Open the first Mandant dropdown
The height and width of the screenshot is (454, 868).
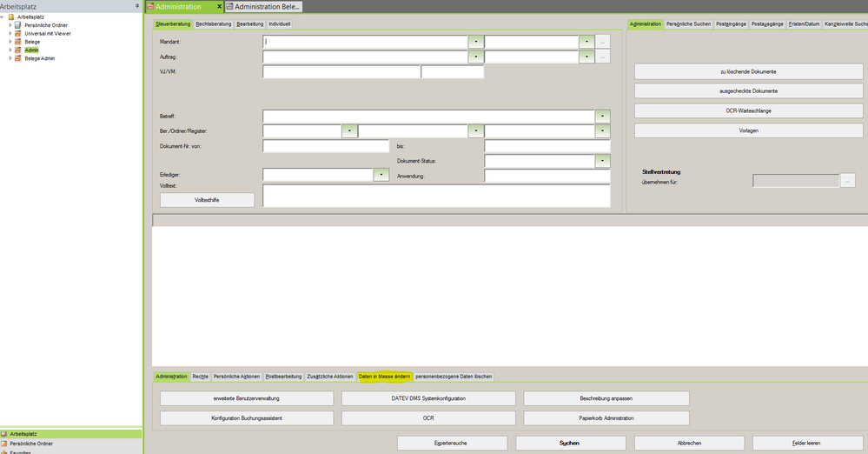point(476,42)
